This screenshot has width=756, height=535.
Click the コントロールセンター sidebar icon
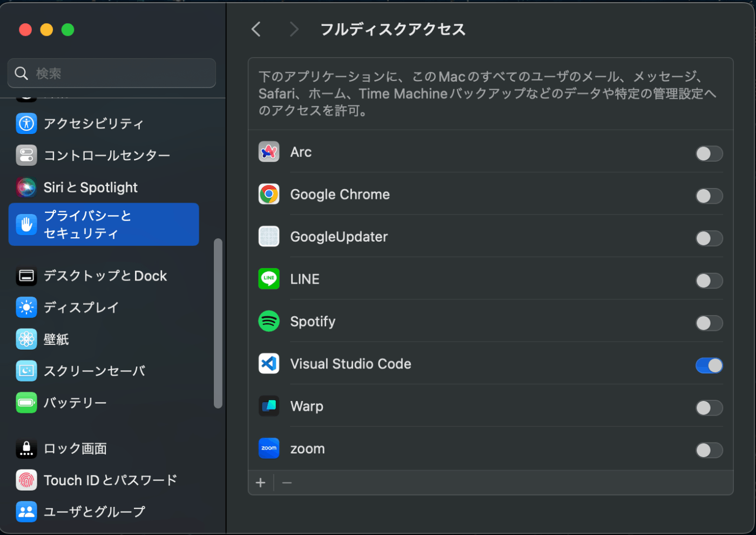[26, 156]
